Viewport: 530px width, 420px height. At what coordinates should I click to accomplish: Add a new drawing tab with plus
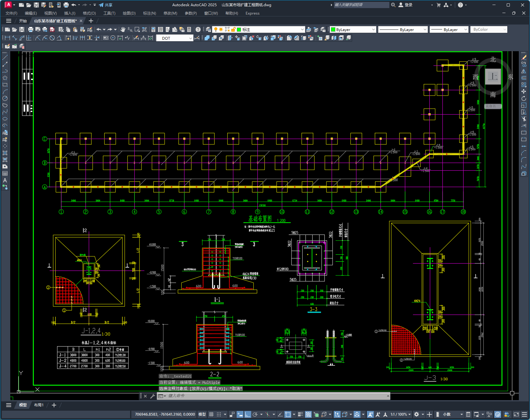point(91,21)
